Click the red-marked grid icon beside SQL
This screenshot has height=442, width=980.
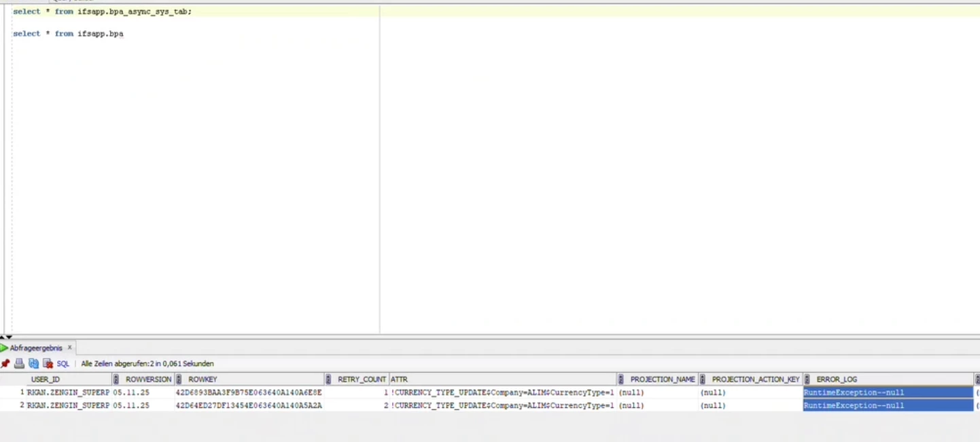point(48,363)
